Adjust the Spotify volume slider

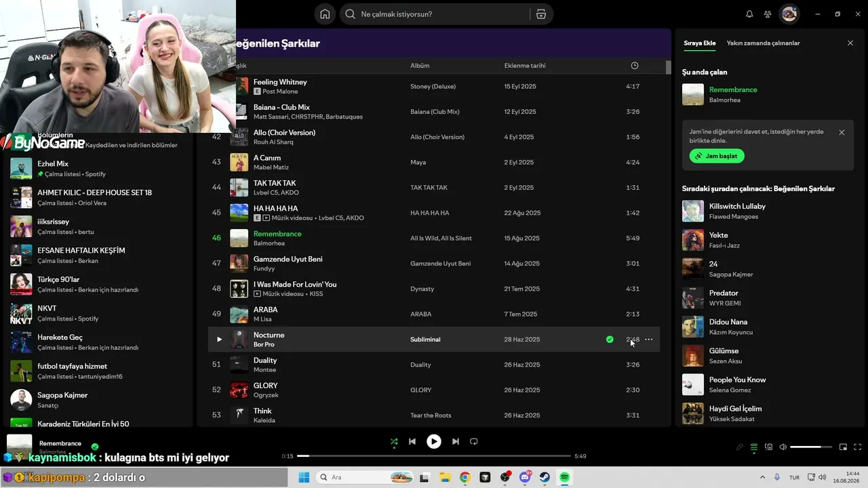pyautogui.click(x=811, y=447)
